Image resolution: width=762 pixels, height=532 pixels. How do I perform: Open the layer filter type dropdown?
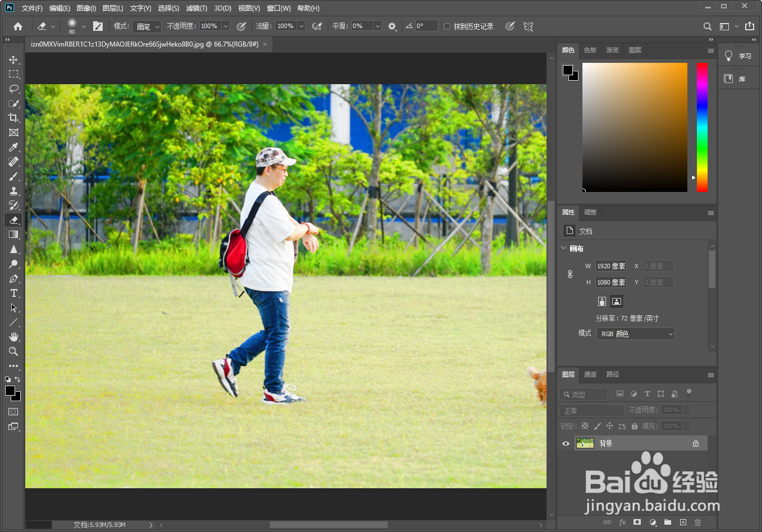click(x=584, y=394)
